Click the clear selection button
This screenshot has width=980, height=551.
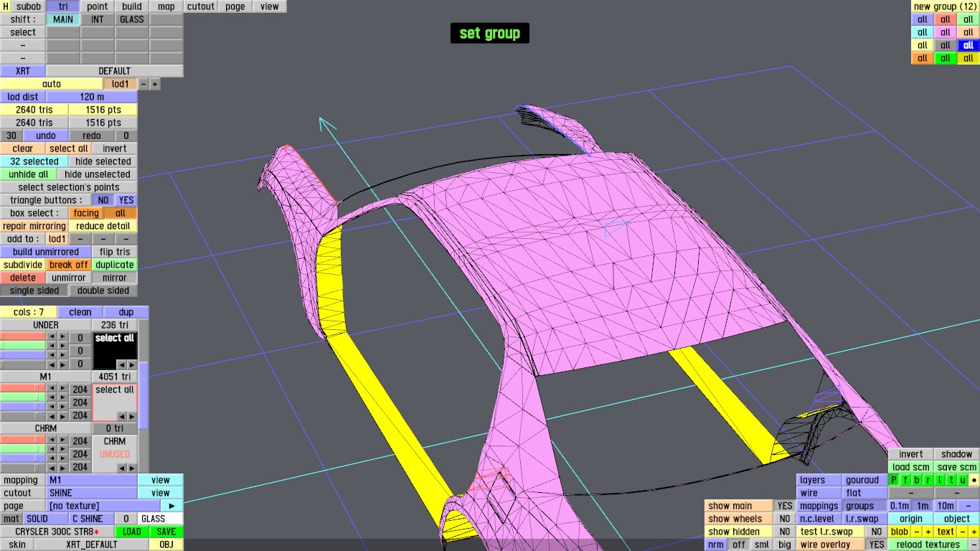23,149
